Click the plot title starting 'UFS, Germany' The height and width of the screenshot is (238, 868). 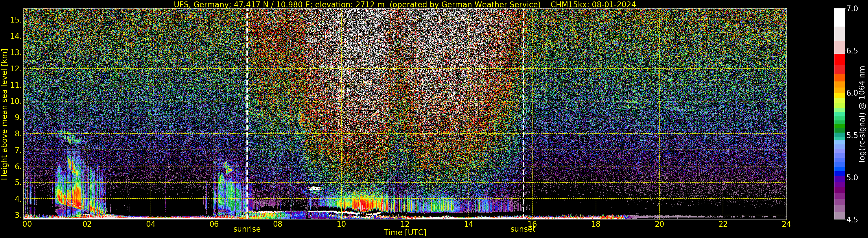click(x=405, y=4)
